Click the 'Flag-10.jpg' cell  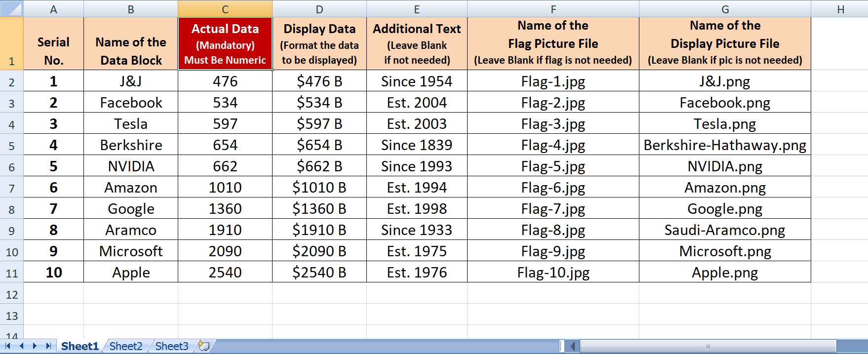point(553,272)
